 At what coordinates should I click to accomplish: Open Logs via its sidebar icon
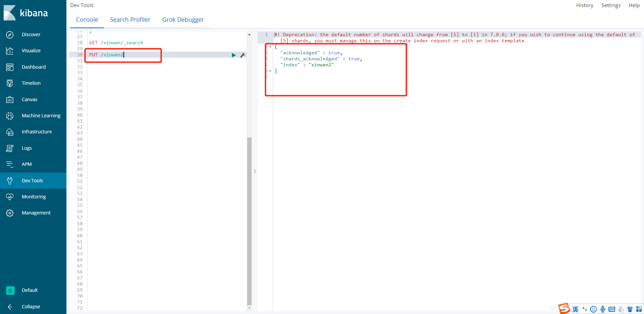(10, 148)
